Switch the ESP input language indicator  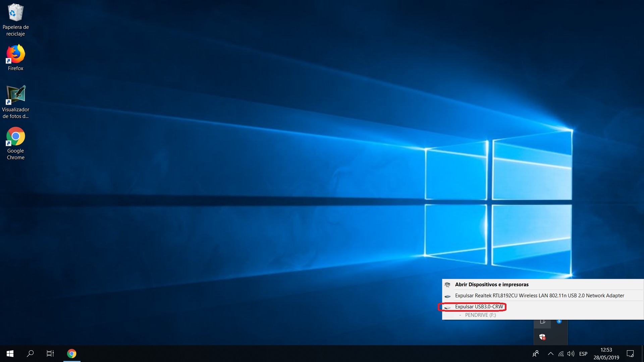coord(583,354)
